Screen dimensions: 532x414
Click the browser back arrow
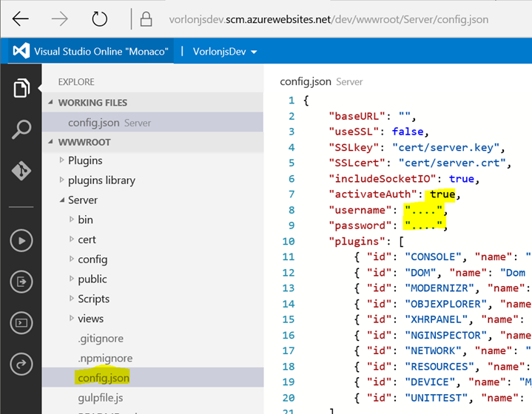pyautogui.click(x=21, y=19)
